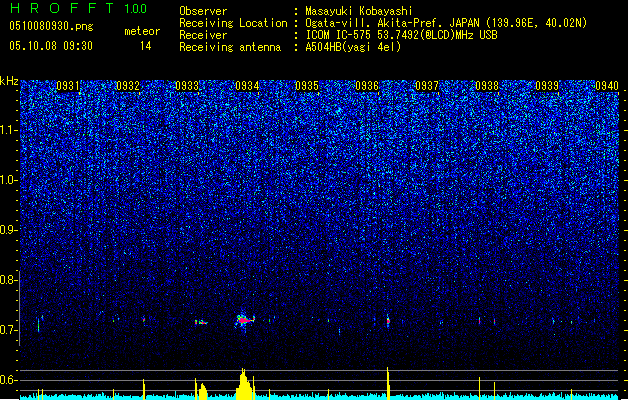Click the HROFFT 1.0.0 title text

click(79, 8)
